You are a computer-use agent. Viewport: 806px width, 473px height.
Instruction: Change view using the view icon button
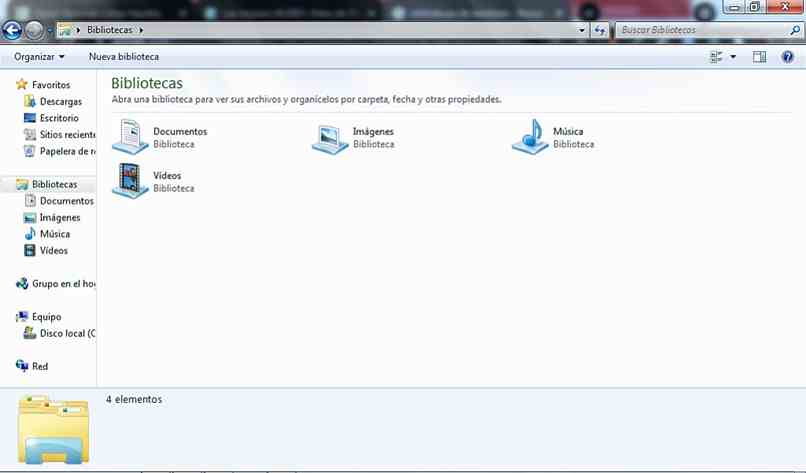(x=716, y=57)
